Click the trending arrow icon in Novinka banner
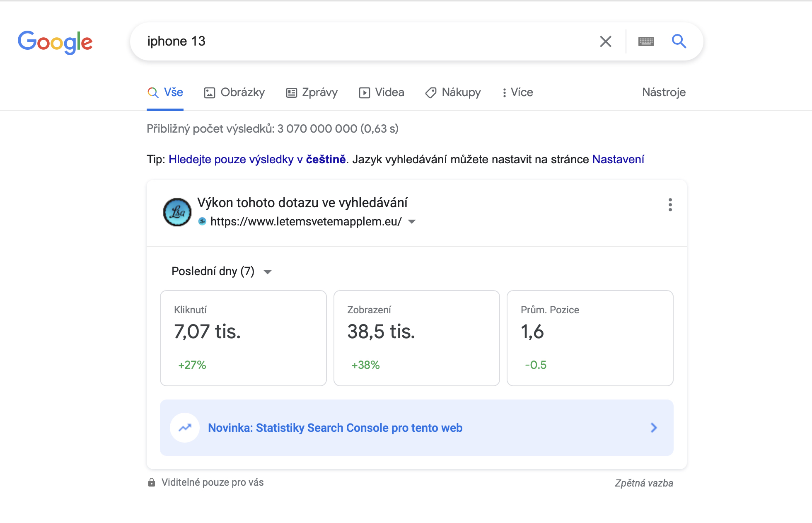The width and height of the screenshot is (812, 523). 185,428
